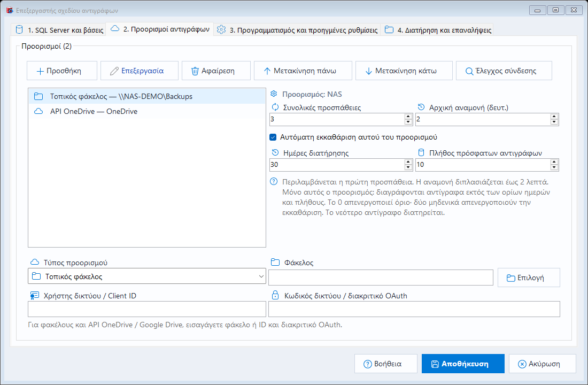The image size is (588, 385).
Task: Uncheck Αυτόματη εκκαθάριση αυτού του προορισμού
Action: coord(273,137)
